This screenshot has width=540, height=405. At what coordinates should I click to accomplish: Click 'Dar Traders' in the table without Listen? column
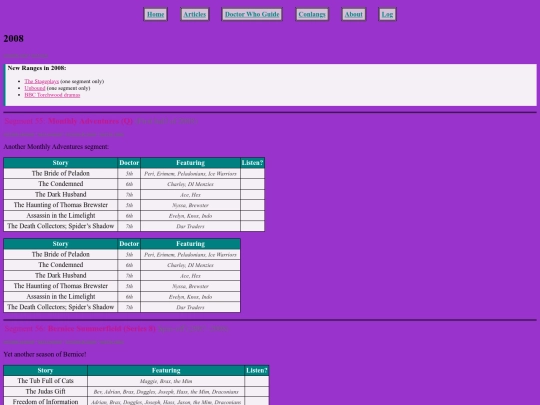190,307
